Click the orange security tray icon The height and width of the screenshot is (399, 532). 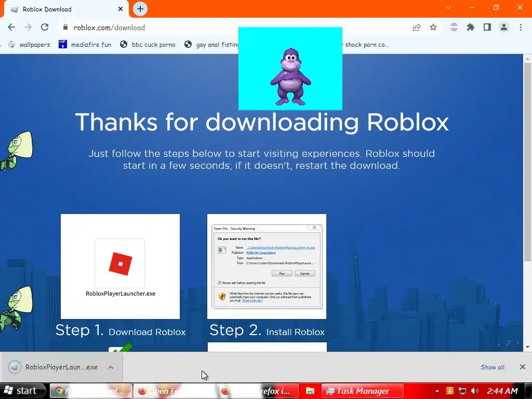(450, 391)
